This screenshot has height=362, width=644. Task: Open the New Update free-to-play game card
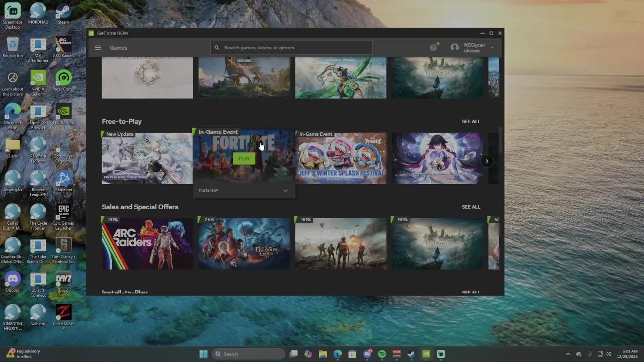point(147,158)
